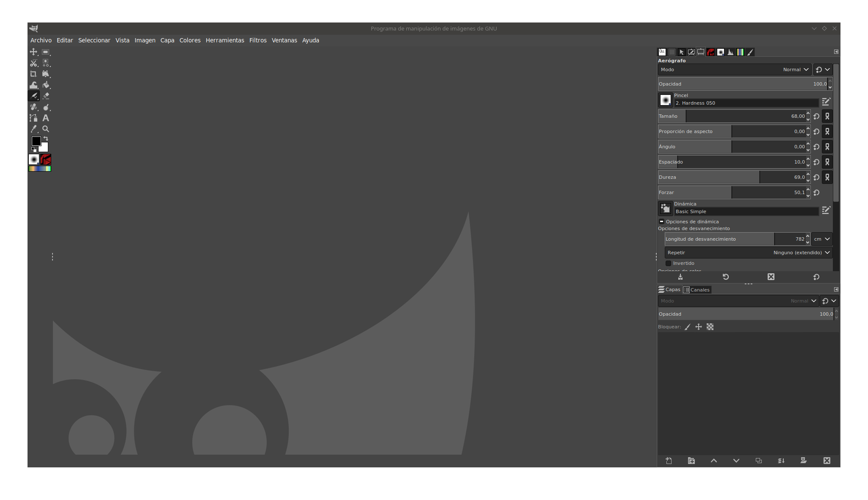The width and height of the screenshot is (868, 500).
Task: Switch to the Canales tab
Action: pyautogui.click(x=697, y=290)
